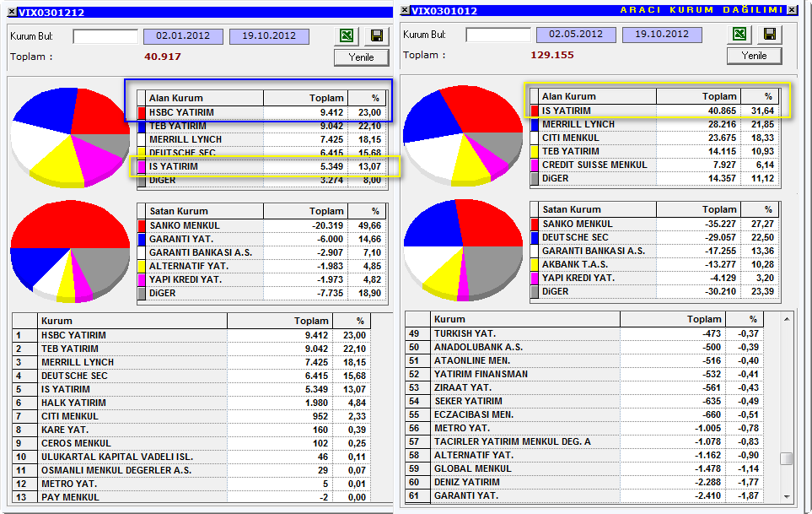812x514 pixels.
Task: Click scrollbar thumb in right Kurum list
Action: point(787,458)
